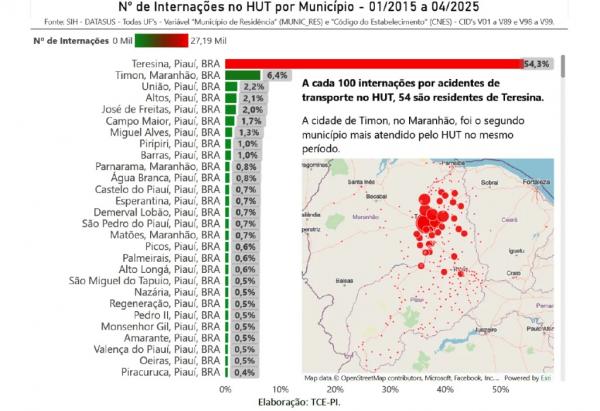
Task: Click the 2,2% data label
Action: coord(254,87)
